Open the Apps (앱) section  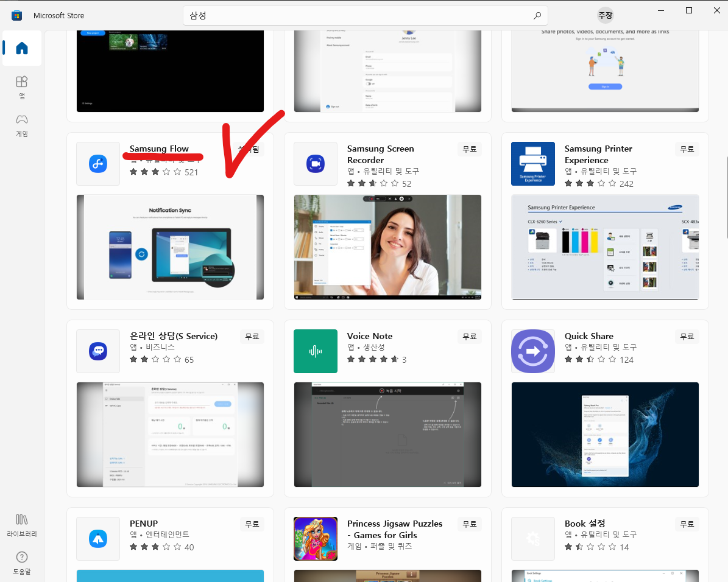tap(22, 87)
